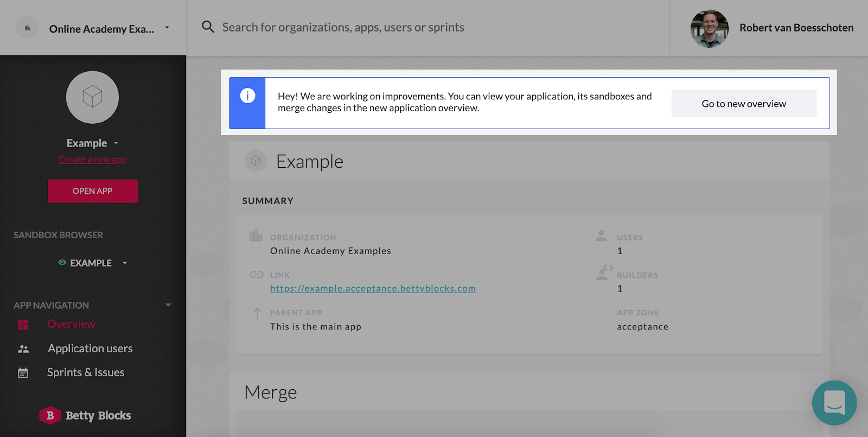The image size is (868, 437).
Task: Click the SUMMARY section heading
Action: (268, 201)
